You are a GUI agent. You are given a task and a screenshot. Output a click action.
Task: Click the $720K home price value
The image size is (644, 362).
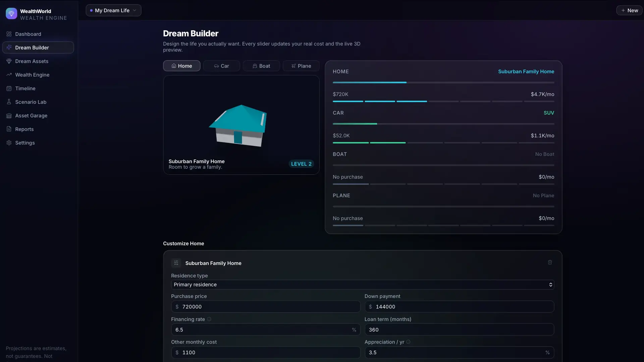tap(340, 94)
